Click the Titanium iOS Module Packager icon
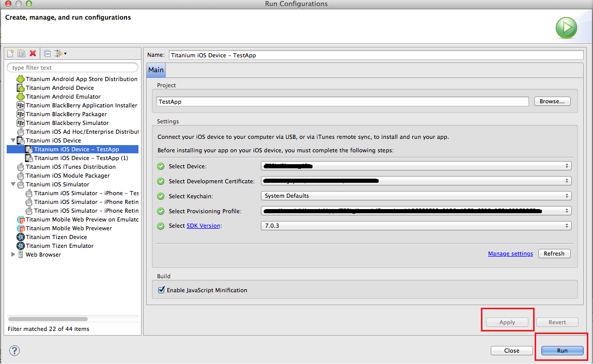This screenshot has height=364, width=593. pos(21,176)
